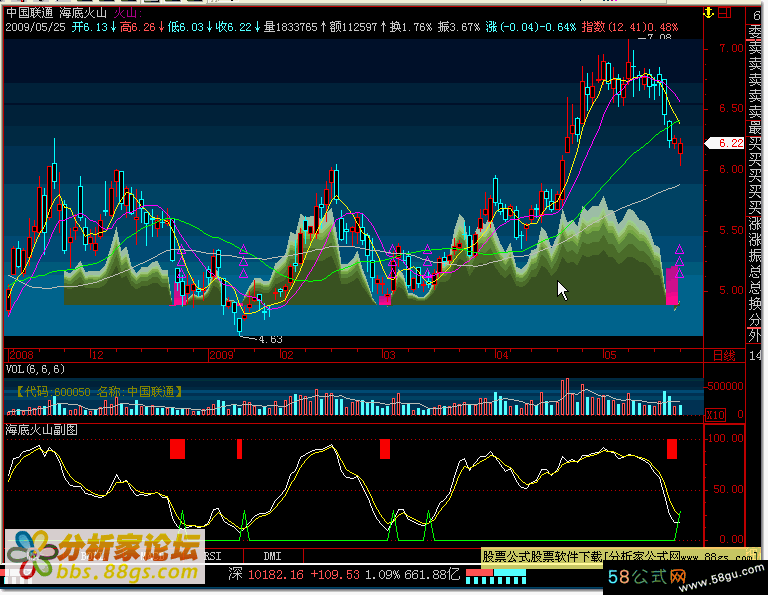Click the narrowest red signal block
Image resolution: width=768 pixels, height=595 pixels.
tap(240, 449)
